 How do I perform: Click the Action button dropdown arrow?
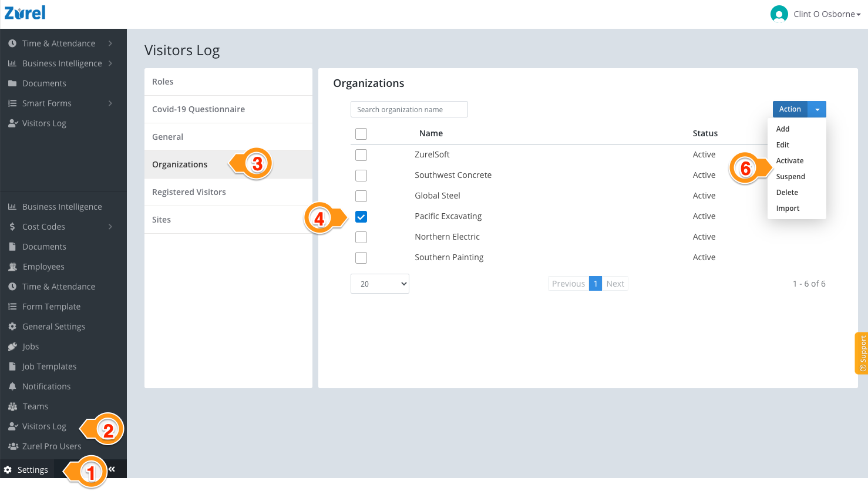click(x=817, y=109)
